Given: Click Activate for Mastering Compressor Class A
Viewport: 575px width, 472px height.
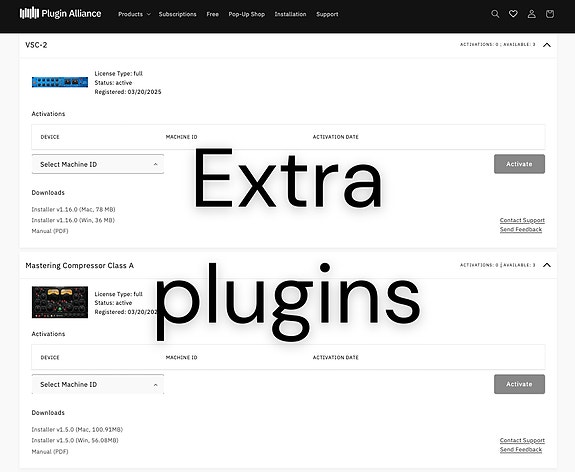Looking at the screenshot, I should click(x=519, y=384).
